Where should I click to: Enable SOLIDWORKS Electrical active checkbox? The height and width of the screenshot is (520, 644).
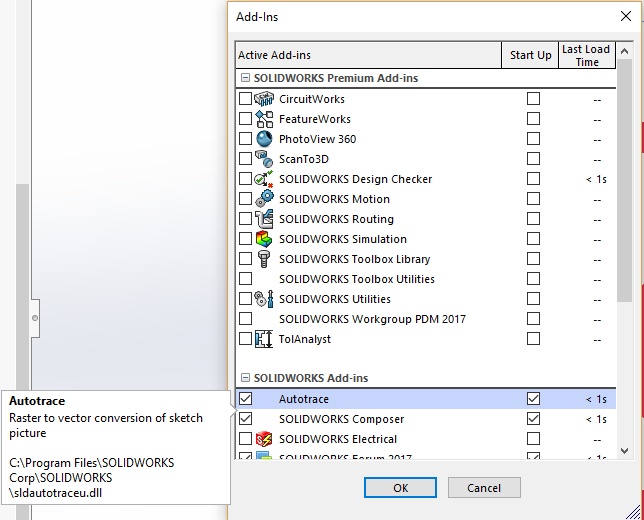point(245,439)
